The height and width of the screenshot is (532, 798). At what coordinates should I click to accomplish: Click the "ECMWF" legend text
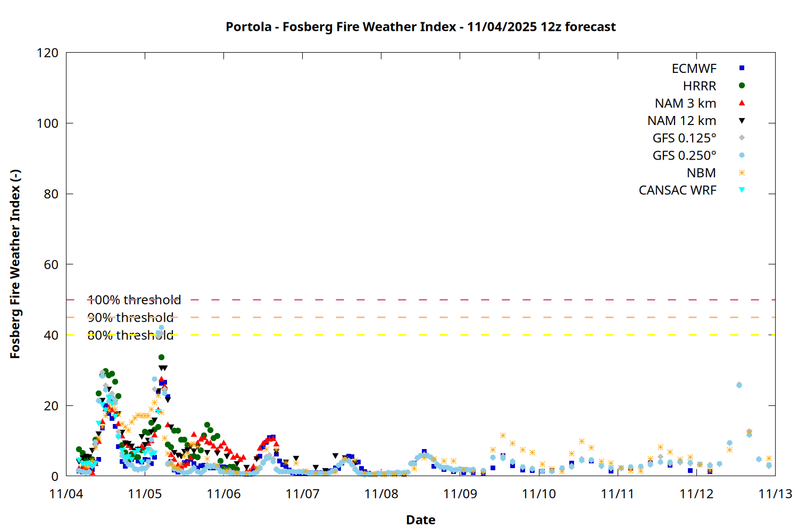tap(694, 69)
